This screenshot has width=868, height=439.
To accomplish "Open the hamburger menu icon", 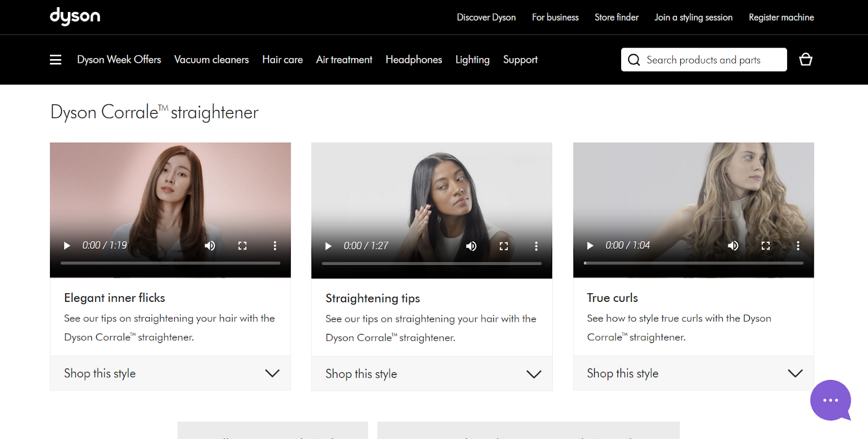I will (x=55, y=60).
